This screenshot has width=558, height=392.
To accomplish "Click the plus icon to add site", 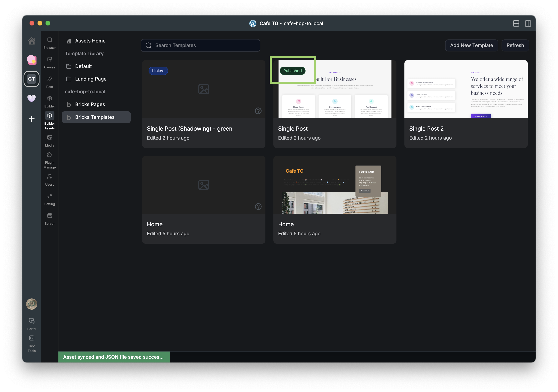I will coord(32,119).
